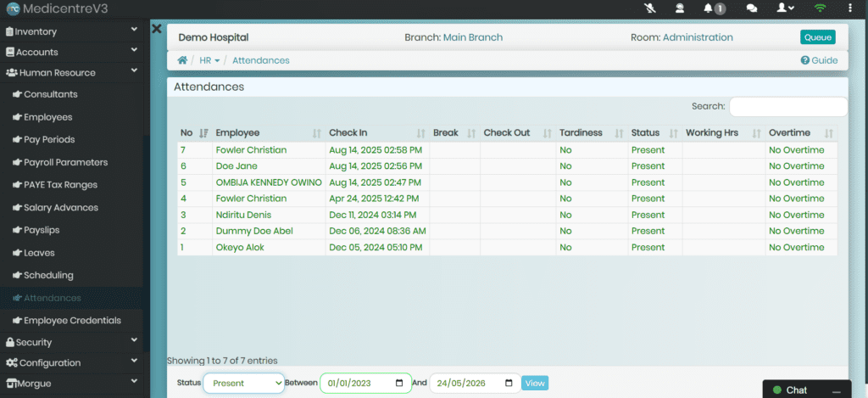Click the green wifi status icon
Image resolution: width=868 pixels, height=398 pixels.
(x=820, y=8)
